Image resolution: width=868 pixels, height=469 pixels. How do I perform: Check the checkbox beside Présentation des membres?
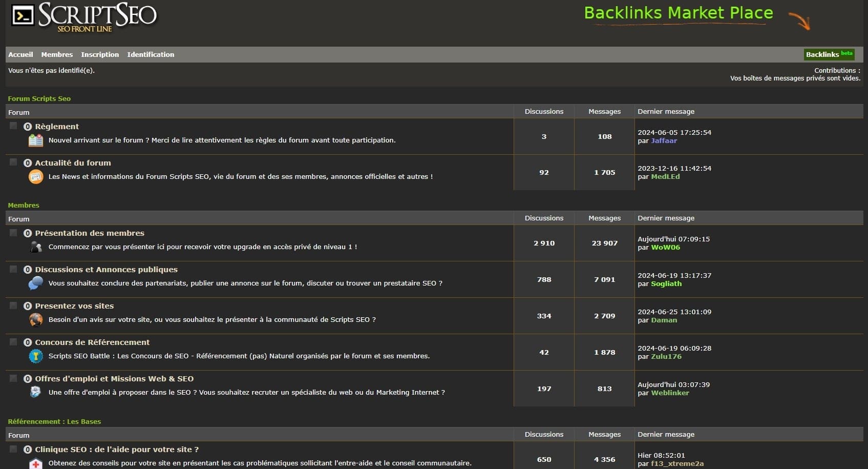(x=13, y=232)
